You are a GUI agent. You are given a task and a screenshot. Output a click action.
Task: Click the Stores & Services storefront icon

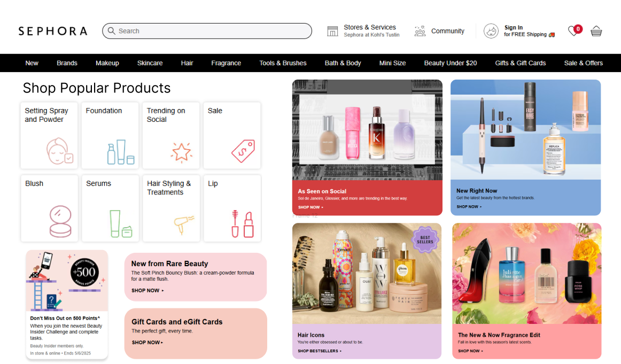point(332,31)
